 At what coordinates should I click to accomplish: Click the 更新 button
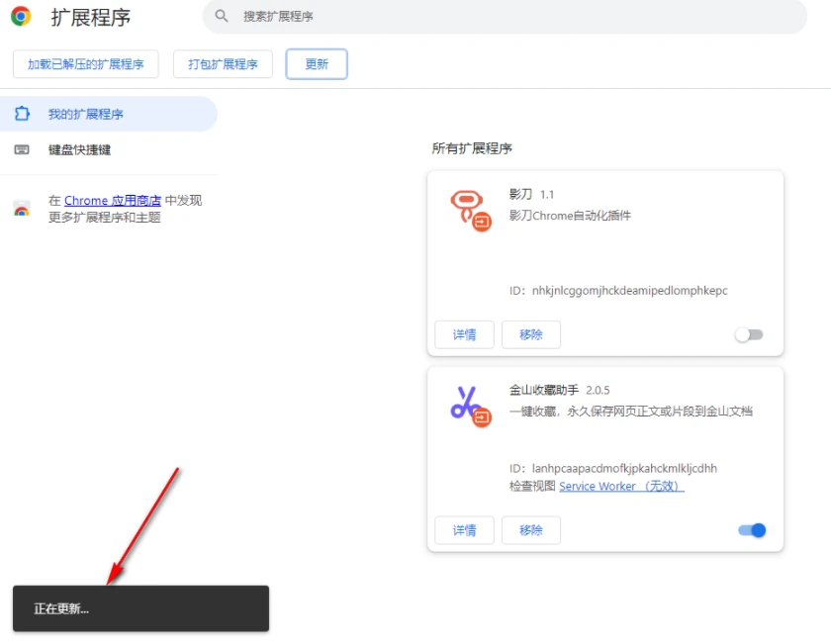click(316, 63)
